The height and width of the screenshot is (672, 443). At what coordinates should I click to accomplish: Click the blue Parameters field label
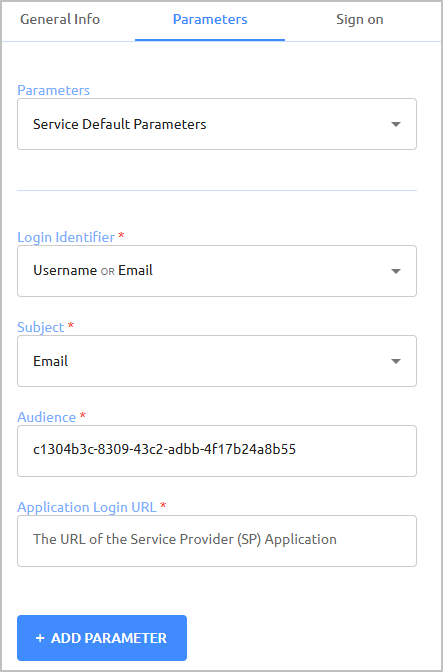tap(54, 90)
